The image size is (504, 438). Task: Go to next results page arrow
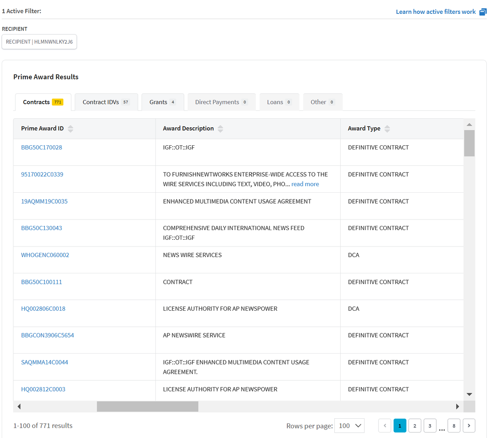[x=469, y=425]
